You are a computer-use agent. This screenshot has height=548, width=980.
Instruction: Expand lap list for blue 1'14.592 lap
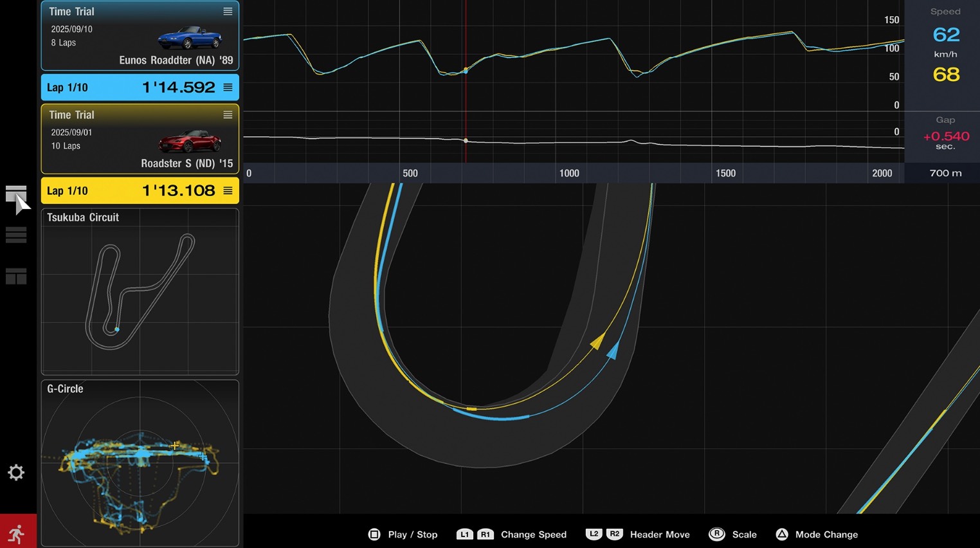(x=228, y=87)
